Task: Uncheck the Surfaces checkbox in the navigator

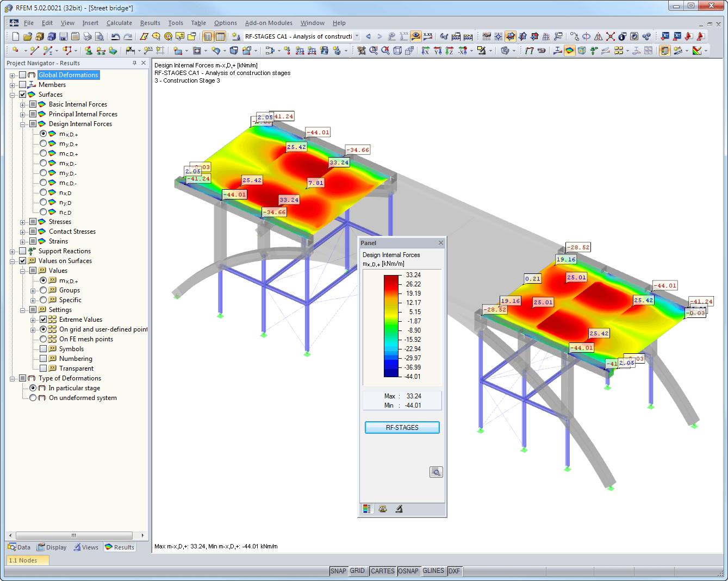Action: pyautogui.click(x=23, y=94)
